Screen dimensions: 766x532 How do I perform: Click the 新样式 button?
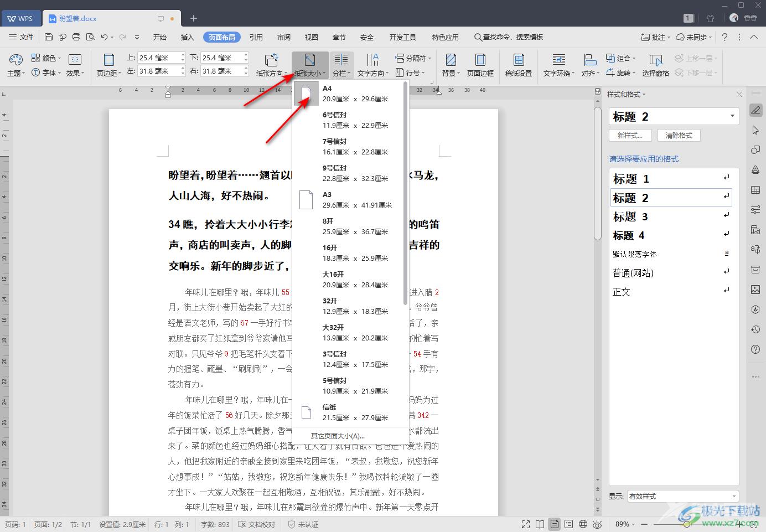tap(630, 136)
